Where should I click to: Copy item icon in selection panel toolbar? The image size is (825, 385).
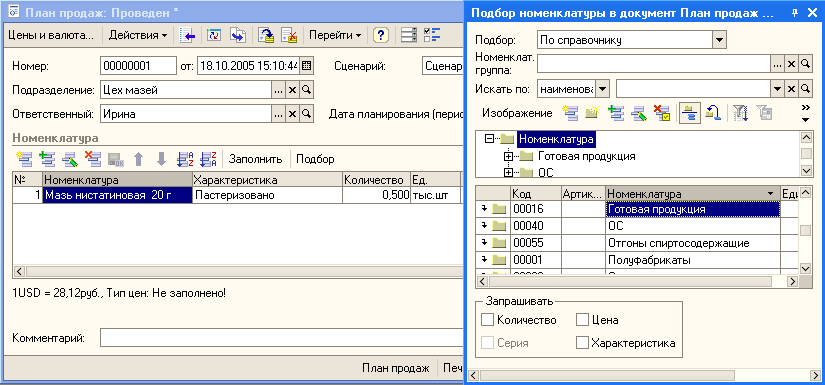[x=616, y=113]
